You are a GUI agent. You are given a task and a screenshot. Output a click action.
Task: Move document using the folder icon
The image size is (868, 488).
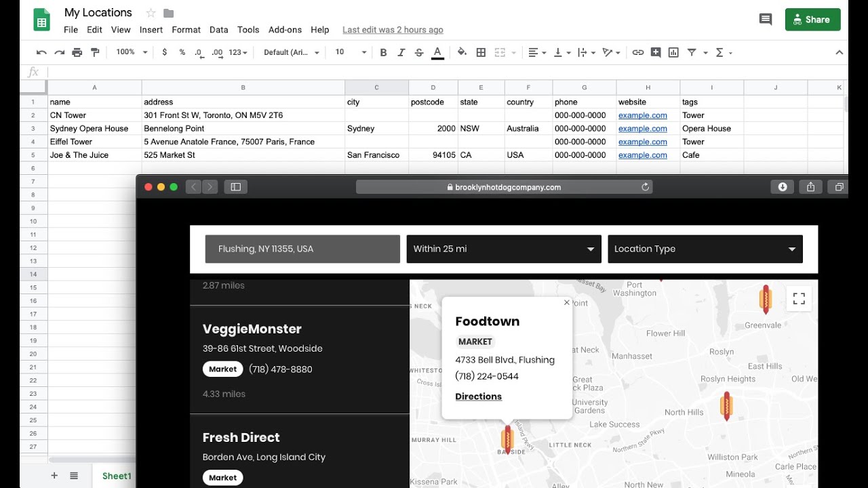pyautogui.click(x=169, y=13)
